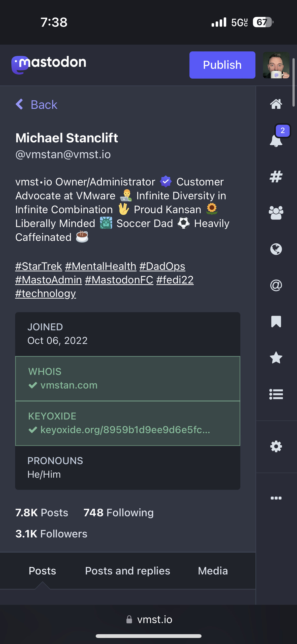Click the Mastodon logo
Screen dimensions: 297x644
(x=49, y=65)
